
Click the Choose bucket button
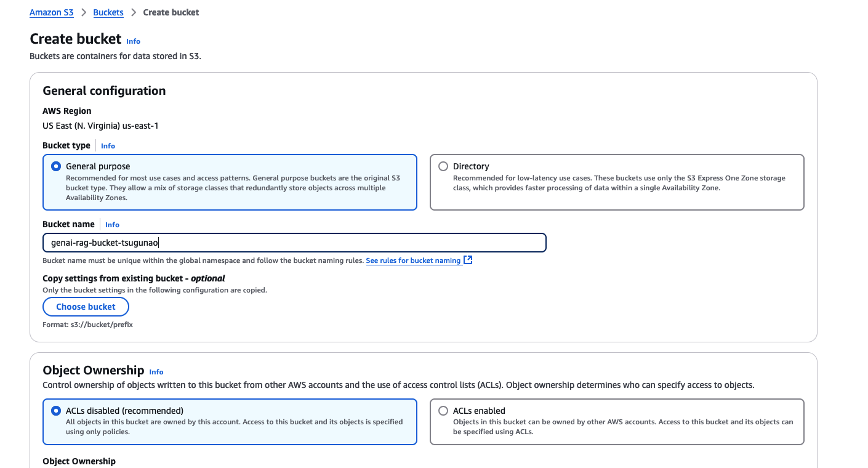(86, 307)
